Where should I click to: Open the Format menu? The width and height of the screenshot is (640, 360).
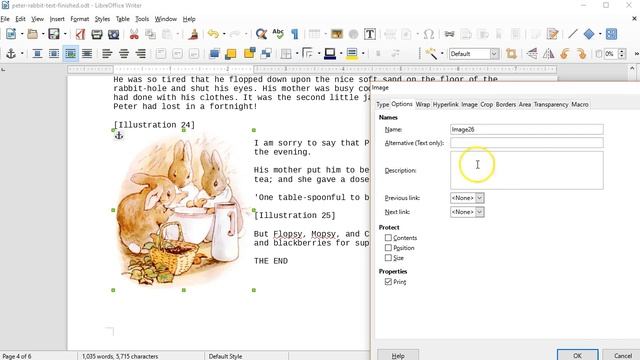[x=79, y=19]
